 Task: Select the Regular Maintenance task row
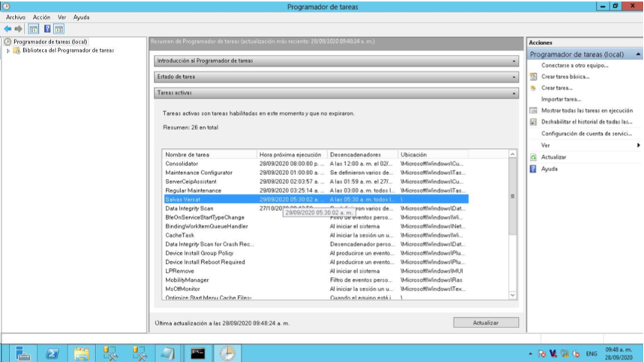[x=315, y=191]
